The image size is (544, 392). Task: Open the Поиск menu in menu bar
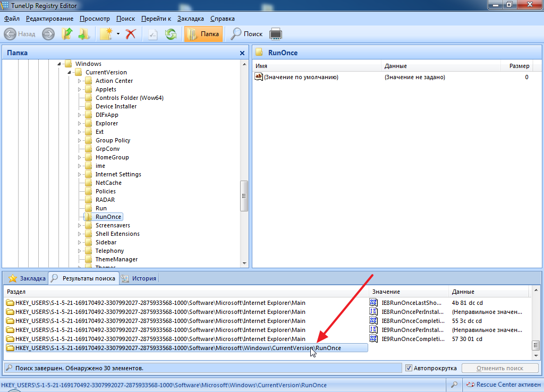pos(125,19)
